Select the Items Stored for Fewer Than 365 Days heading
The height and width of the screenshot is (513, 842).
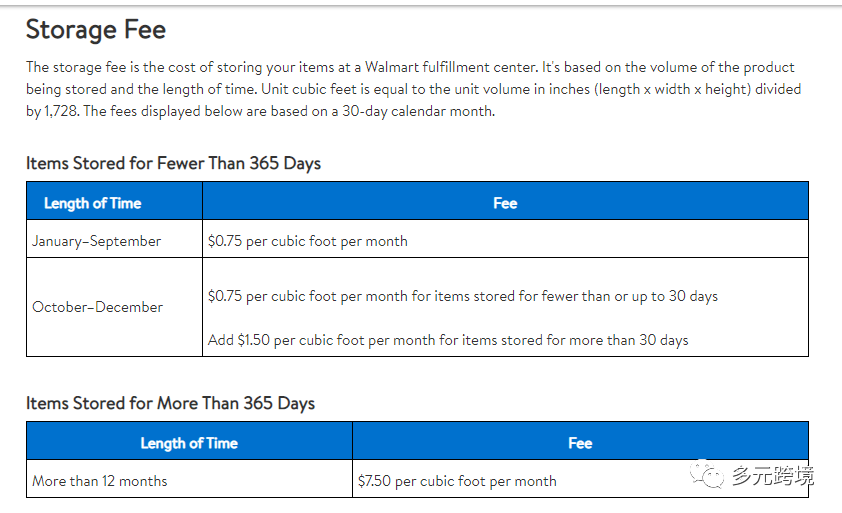coord(173,163)
